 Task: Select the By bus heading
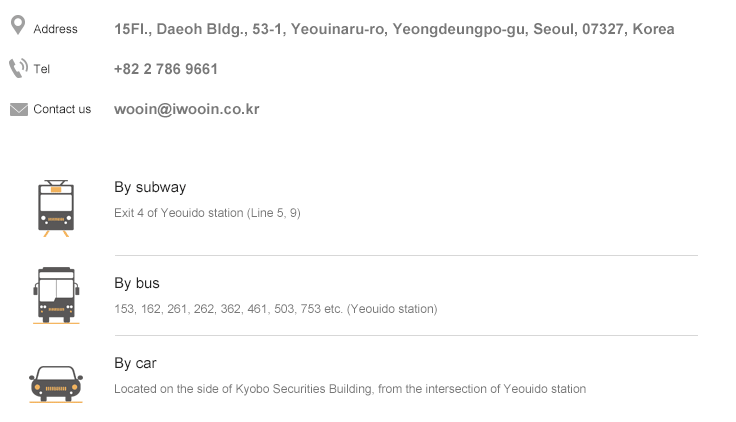click(137, 283)
